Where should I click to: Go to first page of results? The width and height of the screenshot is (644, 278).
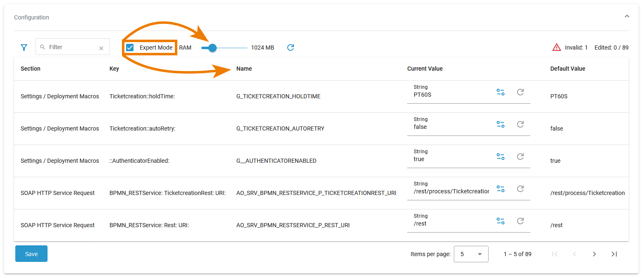point(555,254)
